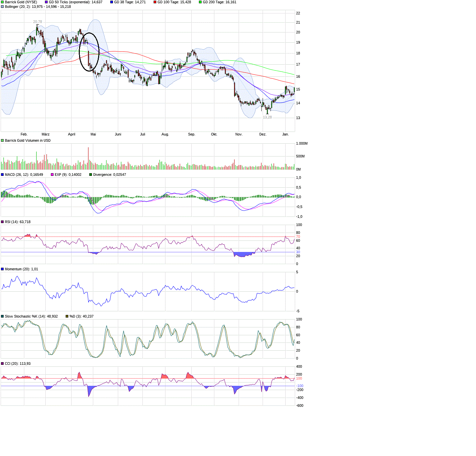Select the Barrick Gold (NYSE) legend icon
Image resolution: width=476 pixels, height=456 pixels.
pyautogui.click(x=3, y=2)
